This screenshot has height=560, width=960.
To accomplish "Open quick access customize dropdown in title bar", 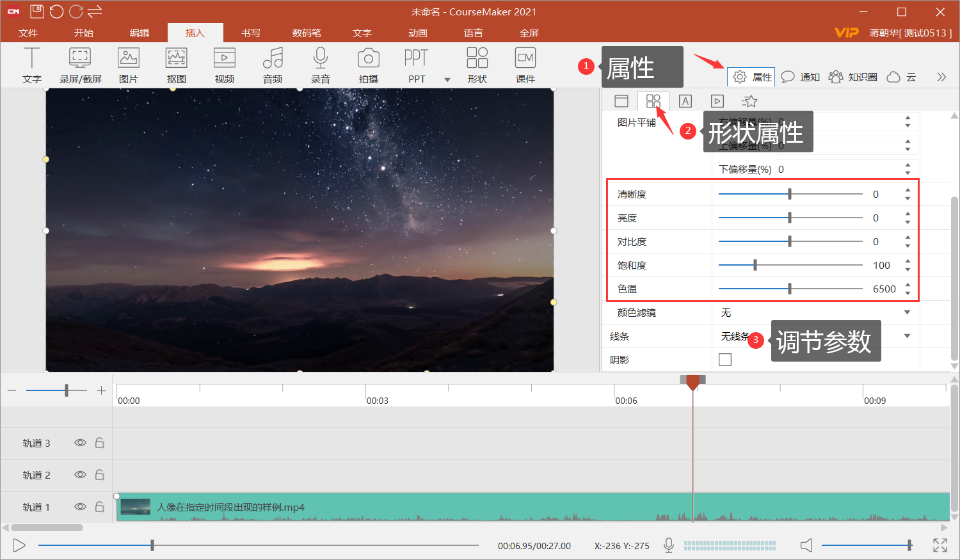I will 95,12.
